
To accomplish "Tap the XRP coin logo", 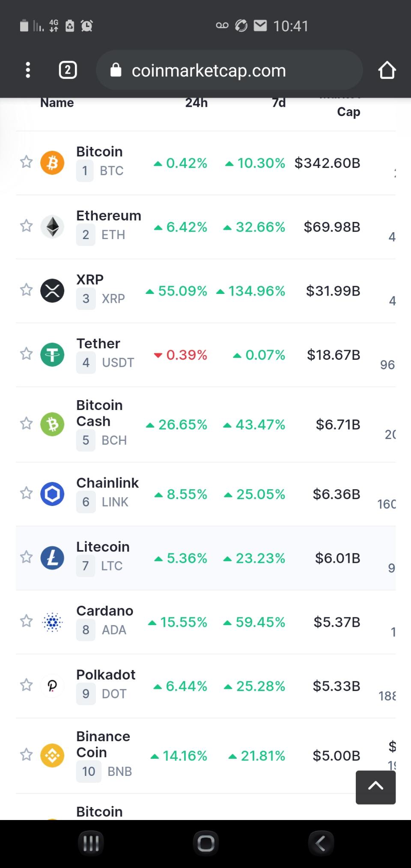I will click(x=52, y=290).
